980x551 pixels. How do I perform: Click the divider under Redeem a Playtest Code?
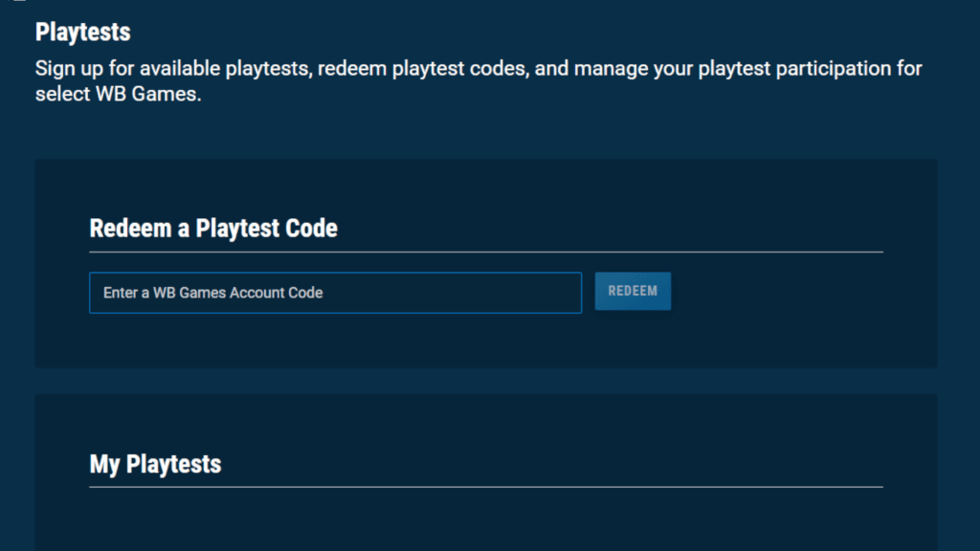[485, 251]
